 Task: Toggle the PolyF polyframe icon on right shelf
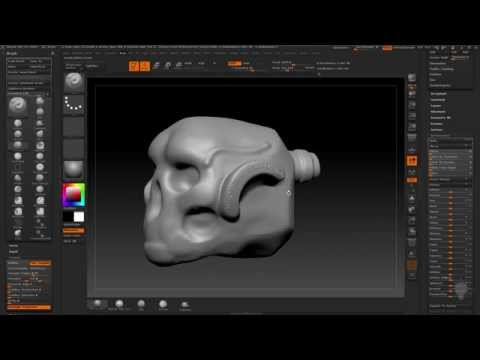tap(412, 243)
